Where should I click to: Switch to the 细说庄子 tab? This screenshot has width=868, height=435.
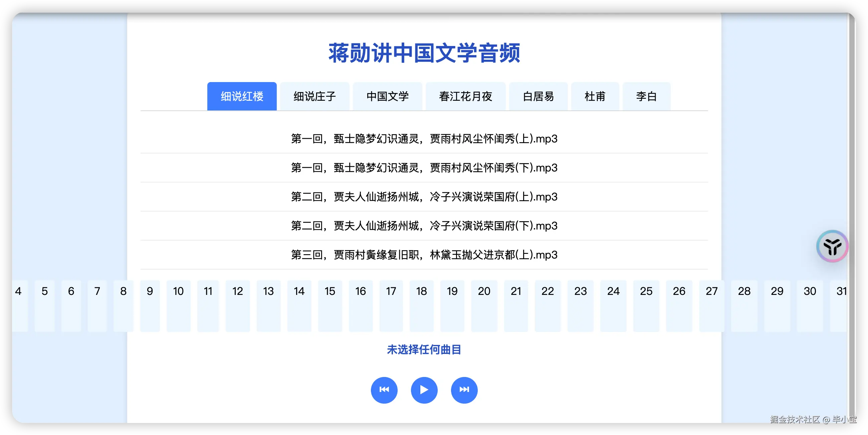point(315,96)
